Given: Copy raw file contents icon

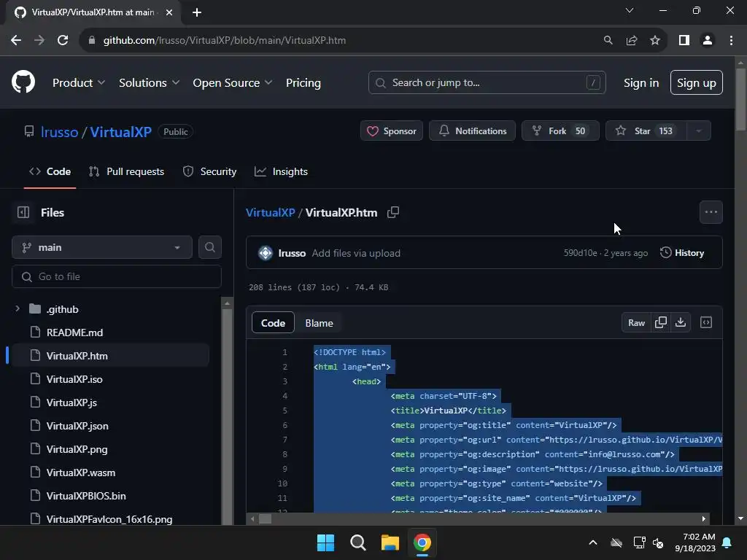Looking at the screenshot, I should click(x=661, y=322).
